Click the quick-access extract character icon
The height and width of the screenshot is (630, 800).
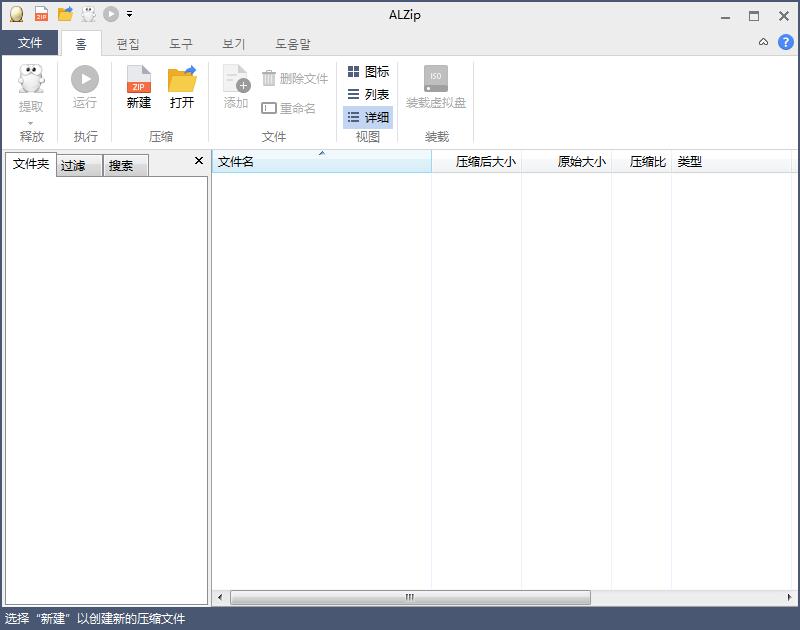pos(89,14)
